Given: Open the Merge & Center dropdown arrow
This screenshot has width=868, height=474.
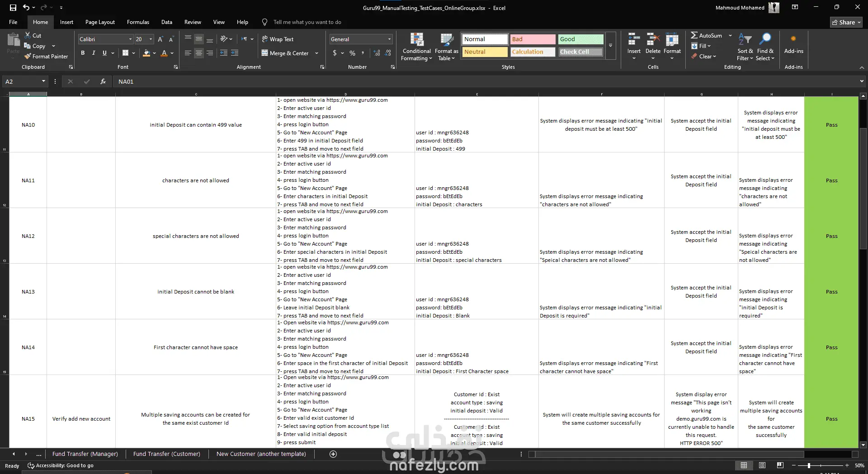Looking at the screenshot, I should [316, 53].
